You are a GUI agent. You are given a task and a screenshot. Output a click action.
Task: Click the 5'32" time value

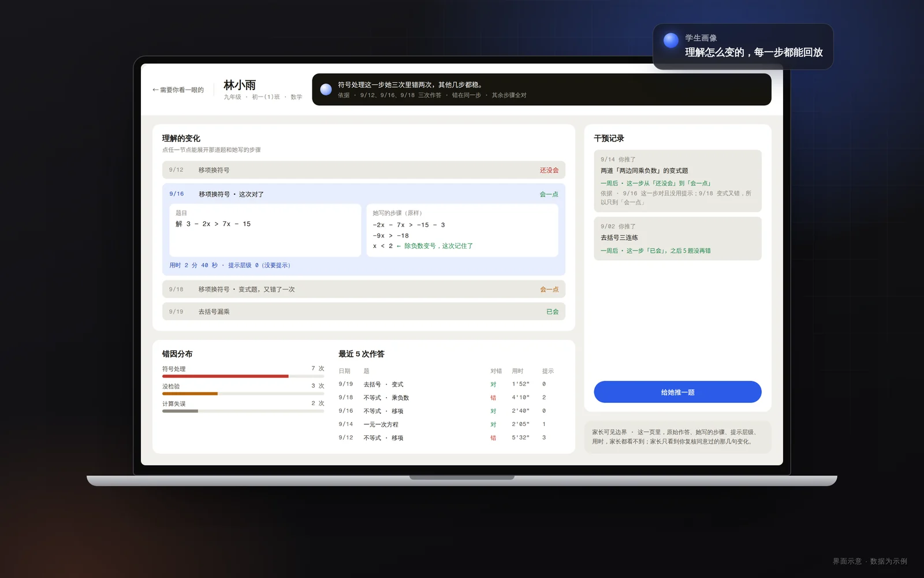coord(520,438)
